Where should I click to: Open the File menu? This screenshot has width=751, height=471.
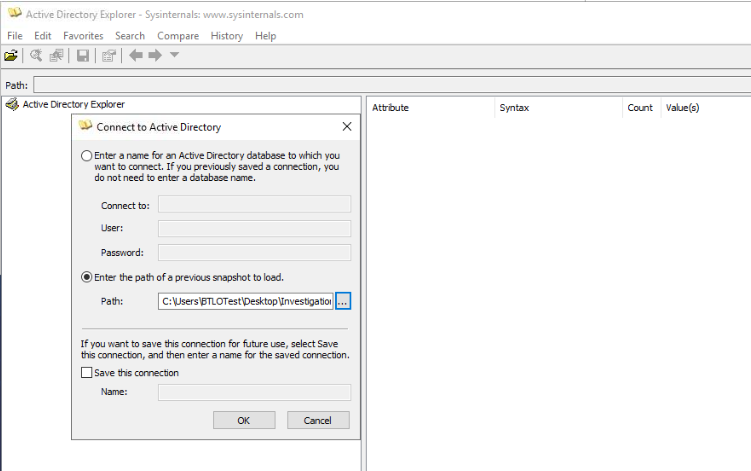click(14, 35)
